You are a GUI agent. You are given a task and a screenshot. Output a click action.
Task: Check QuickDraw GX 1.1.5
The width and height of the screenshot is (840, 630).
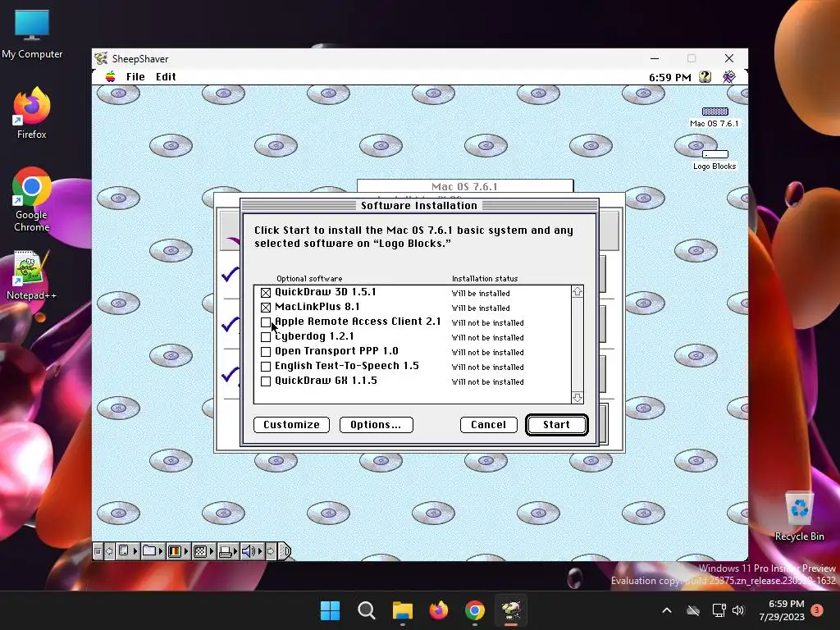[x=266, y=381]
